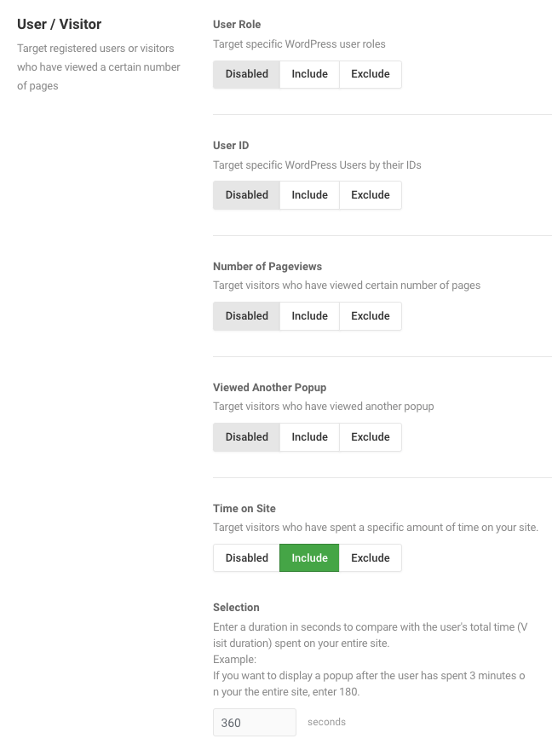
Task: Select Disabled for User Role
Action: [247, 74]
